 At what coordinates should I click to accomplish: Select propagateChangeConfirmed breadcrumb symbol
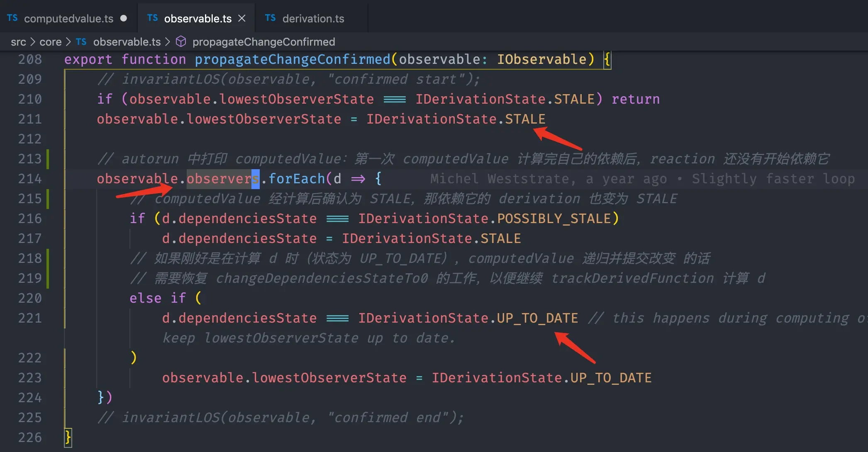coord(263,42)
